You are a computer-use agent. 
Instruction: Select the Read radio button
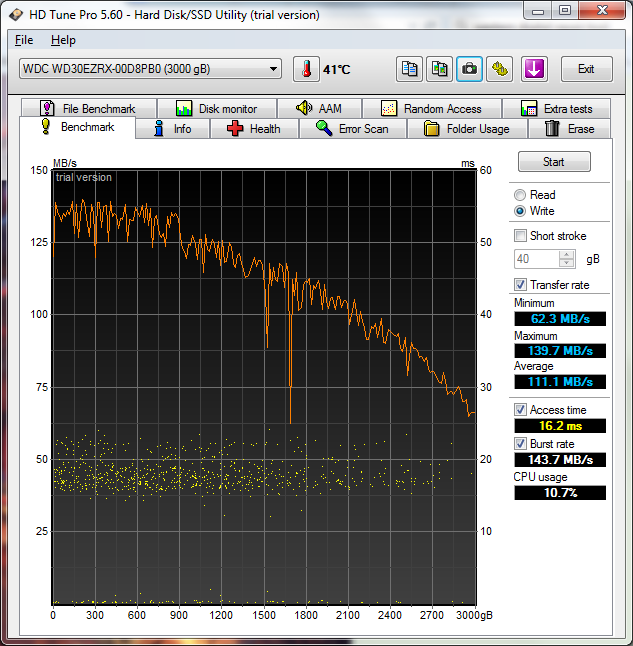click(520, 194)
